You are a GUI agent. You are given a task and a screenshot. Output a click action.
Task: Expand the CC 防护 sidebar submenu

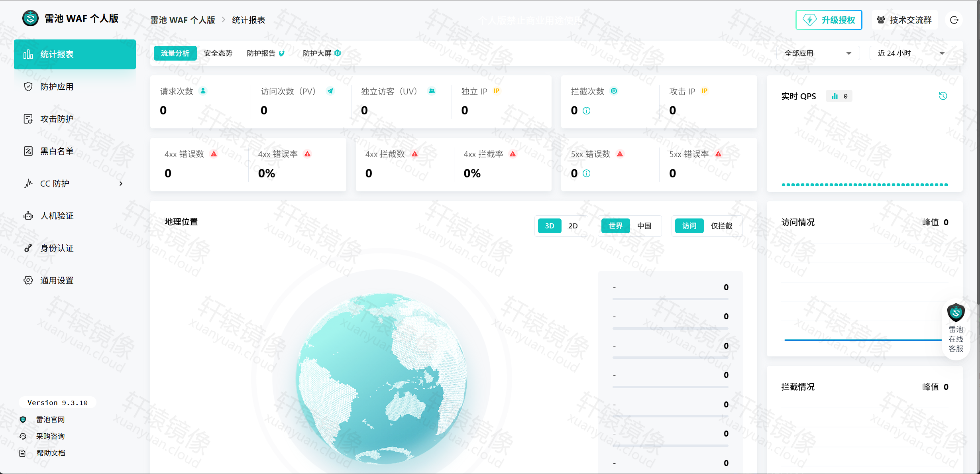[x=121, y=184]
